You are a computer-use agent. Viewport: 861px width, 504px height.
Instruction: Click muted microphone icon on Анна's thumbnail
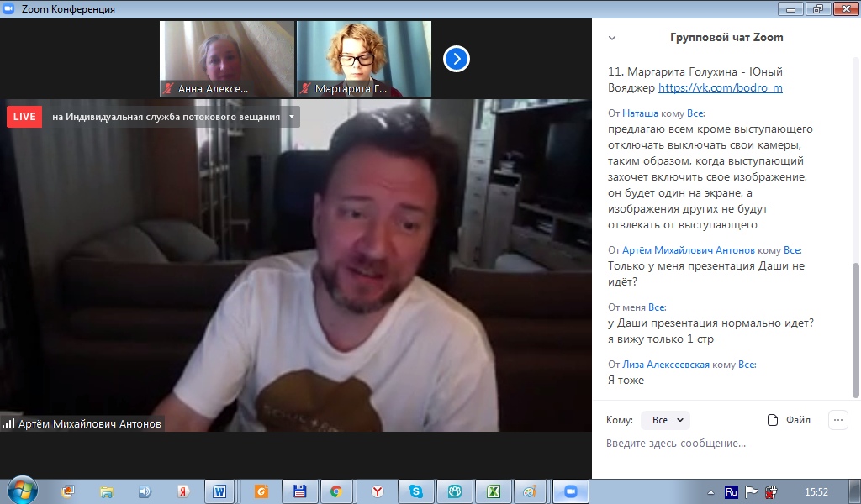click(168, 88)
